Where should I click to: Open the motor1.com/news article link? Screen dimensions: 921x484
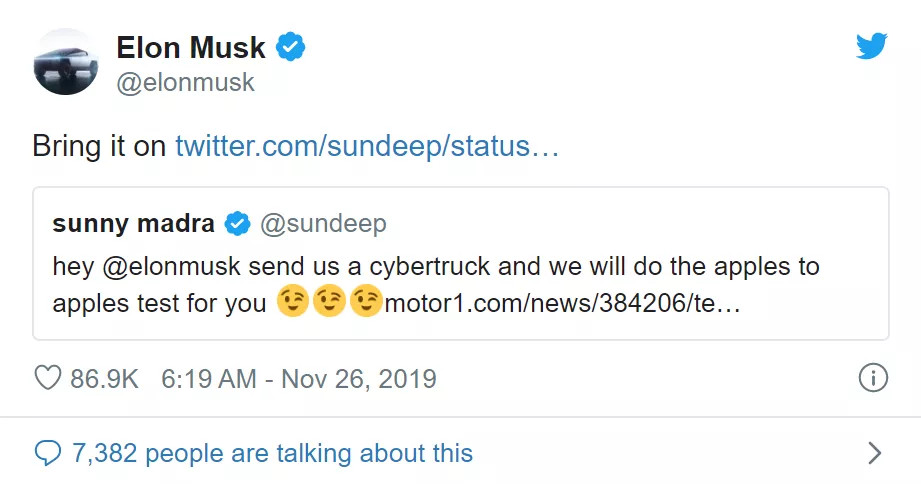562,303
